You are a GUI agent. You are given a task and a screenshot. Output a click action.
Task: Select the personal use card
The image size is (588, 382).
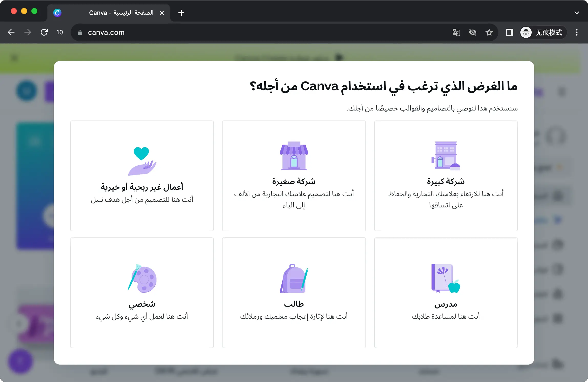coord(142,293)
